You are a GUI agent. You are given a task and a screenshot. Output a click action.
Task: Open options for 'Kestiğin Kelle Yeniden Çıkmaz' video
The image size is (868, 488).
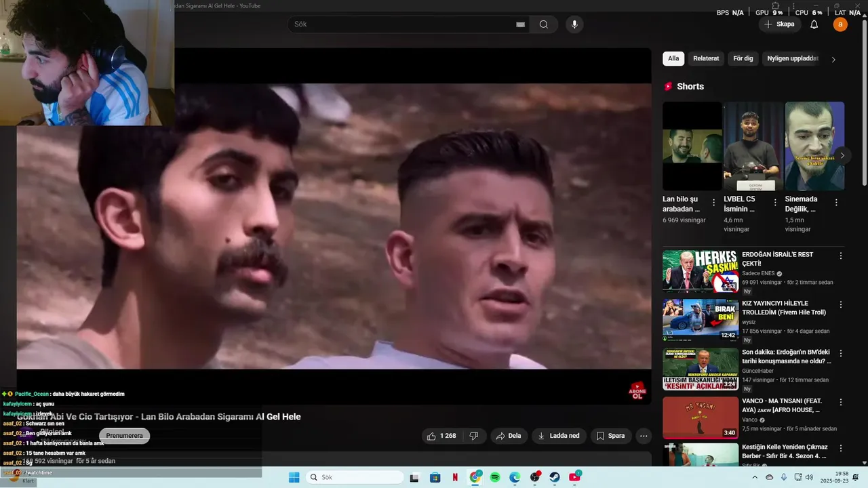[x=841, y=450]
